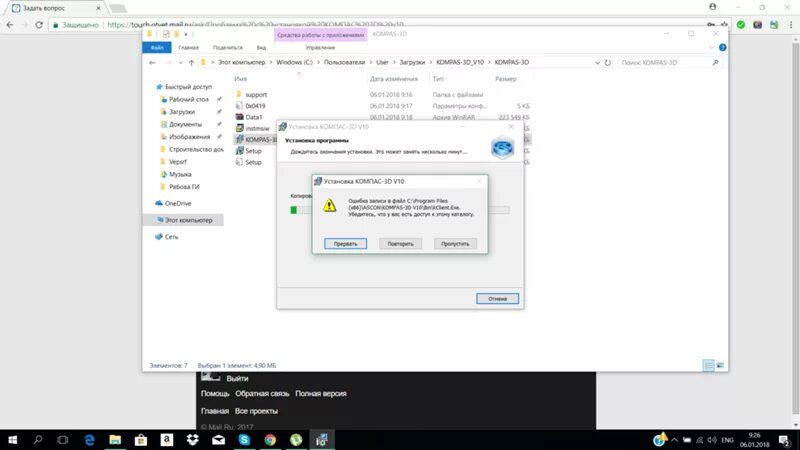Select Windows (C:) breadcrumb segment
Viewport: 800px width, 450px height.
[x=294, y=62]
